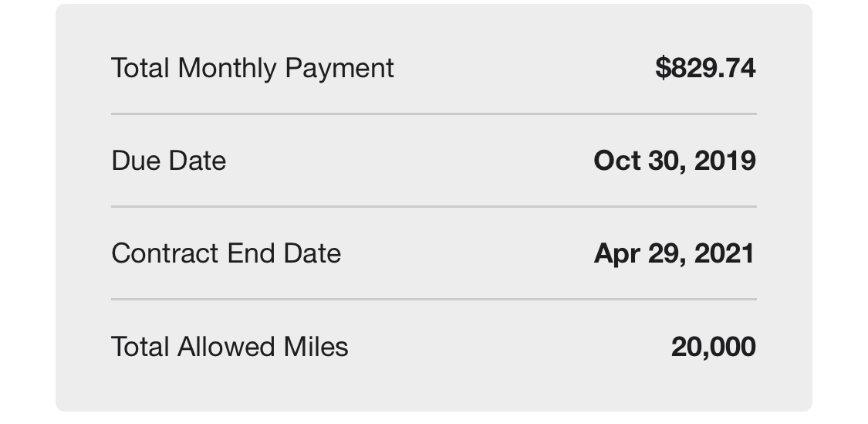Viewport: 868px width, 424px height.
Task: Select the Total Monthly Payment label
Action: pos(252,69)
